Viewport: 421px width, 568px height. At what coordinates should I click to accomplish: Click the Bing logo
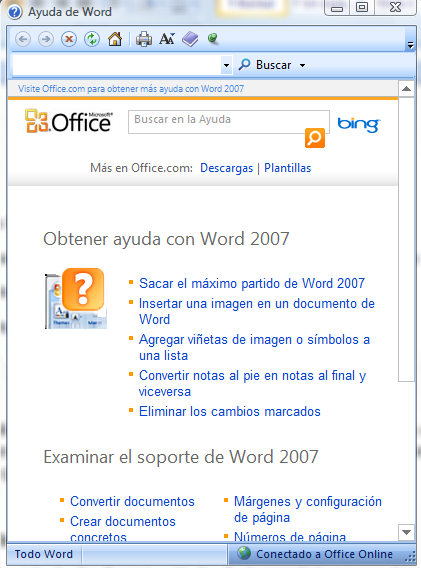click(x=358, y=124)
